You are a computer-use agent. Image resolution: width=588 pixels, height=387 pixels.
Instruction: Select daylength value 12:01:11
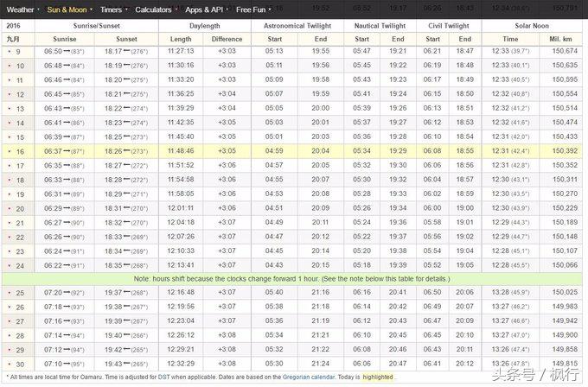coord(181,208)
